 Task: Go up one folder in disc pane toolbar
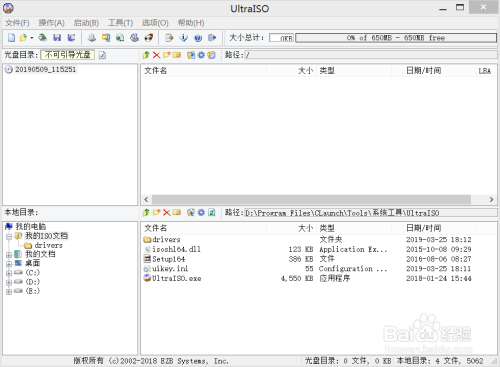pos(146,55)
